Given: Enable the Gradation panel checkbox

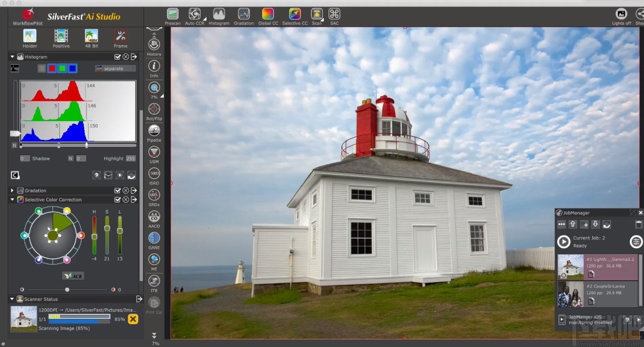Looking at the screenshot, I should [117, 190].
